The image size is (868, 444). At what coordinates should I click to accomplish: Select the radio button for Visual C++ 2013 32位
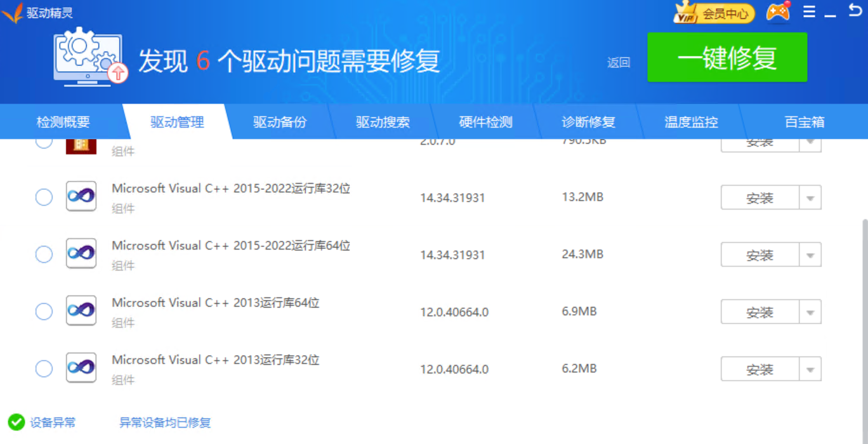click(43, 368)
